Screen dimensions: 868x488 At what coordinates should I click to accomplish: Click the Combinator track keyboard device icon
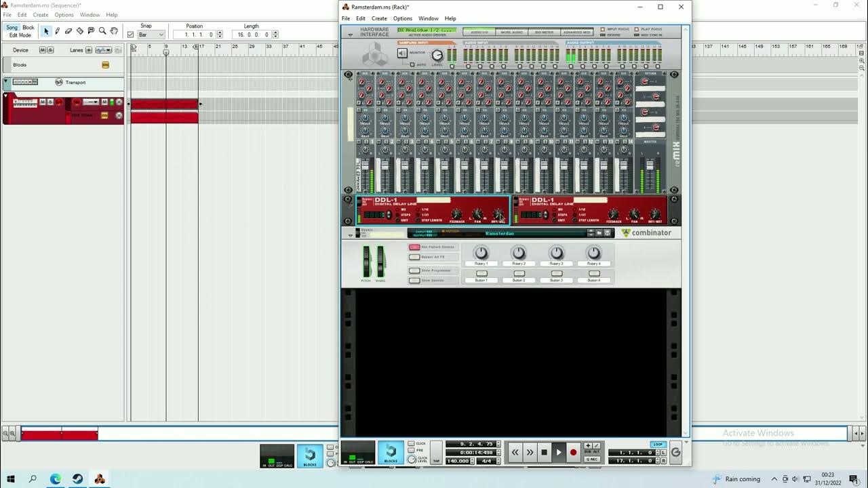25,103
